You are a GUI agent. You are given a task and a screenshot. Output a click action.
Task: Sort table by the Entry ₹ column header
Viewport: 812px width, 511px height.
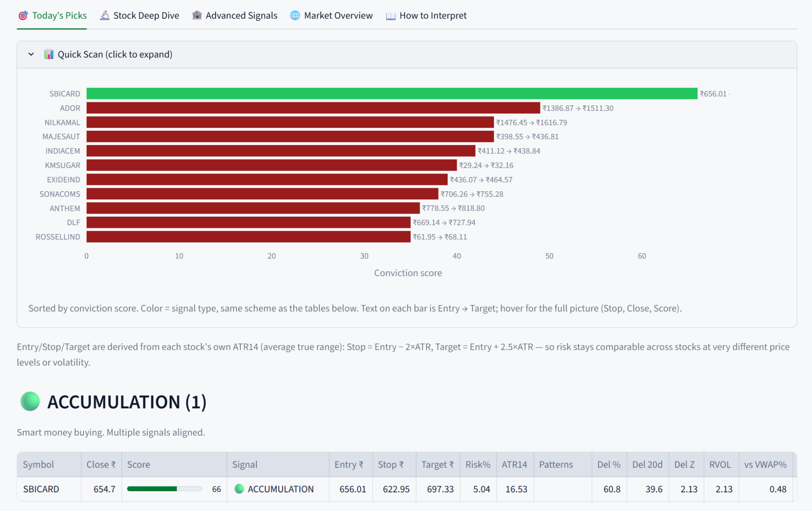(x=351, y=464)
